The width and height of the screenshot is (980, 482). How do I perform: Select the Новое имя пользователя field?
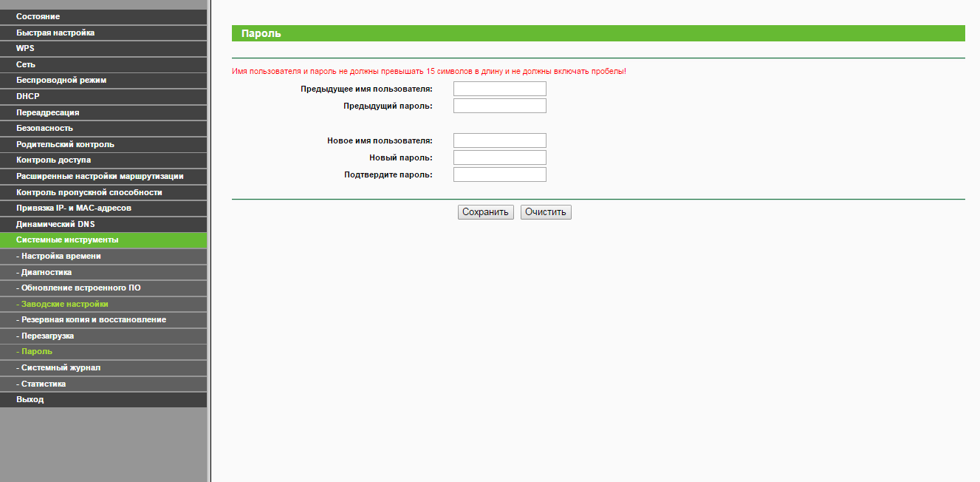499,140
